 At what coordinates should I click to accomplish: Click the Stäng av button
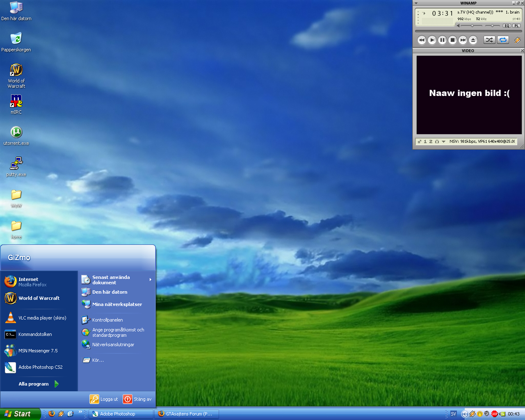click(137, 399)
